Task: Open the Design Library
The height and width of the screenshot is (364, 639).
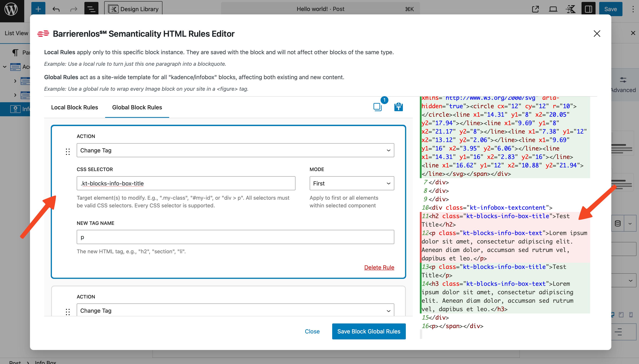Action: coord(133,9)
